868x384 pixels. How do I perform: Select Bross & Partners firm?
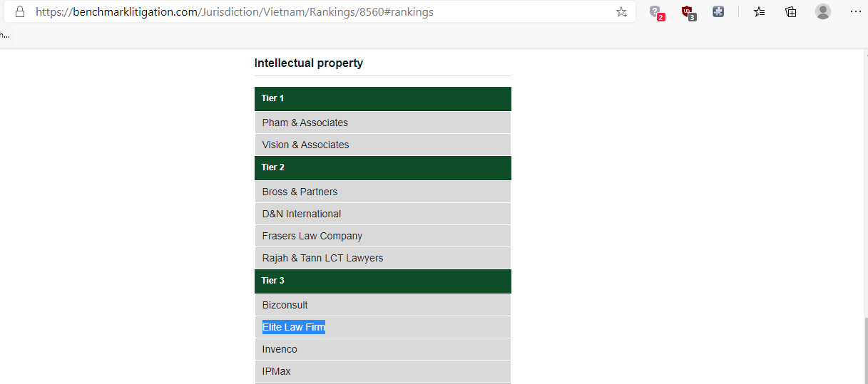coord(300,192)
